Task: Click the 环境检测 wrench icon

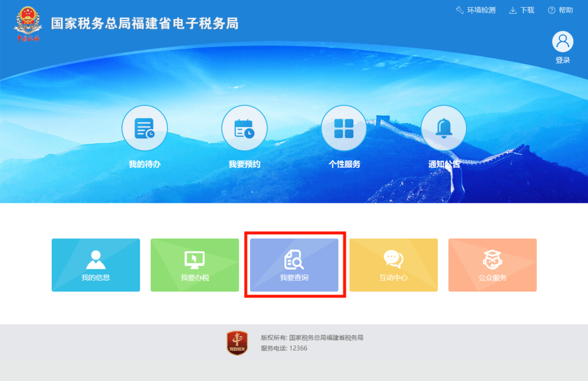Action: [460, 10]
